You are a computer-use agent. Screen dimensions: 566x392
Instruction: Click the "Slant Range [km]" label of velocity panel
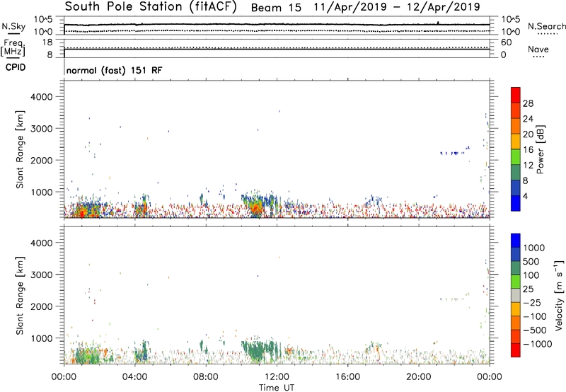20,296
